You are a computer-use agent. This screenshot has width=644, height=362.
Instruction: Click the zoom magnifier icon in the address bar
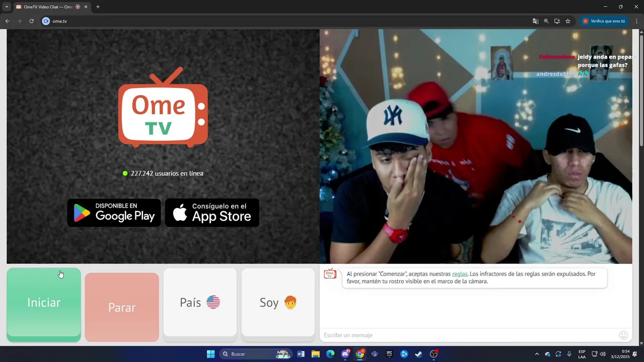click(546, 21)
